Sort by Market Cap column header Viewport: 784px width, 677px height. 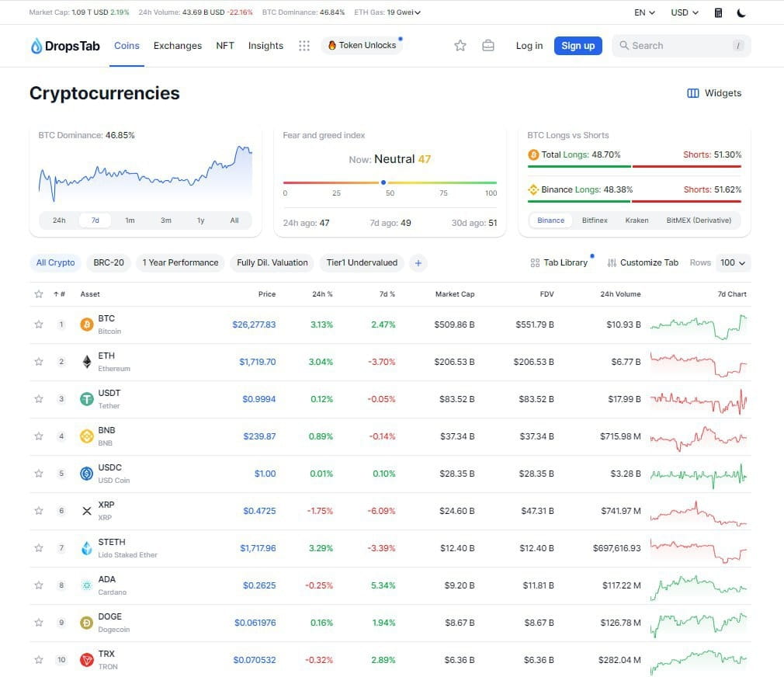[455, 294]
